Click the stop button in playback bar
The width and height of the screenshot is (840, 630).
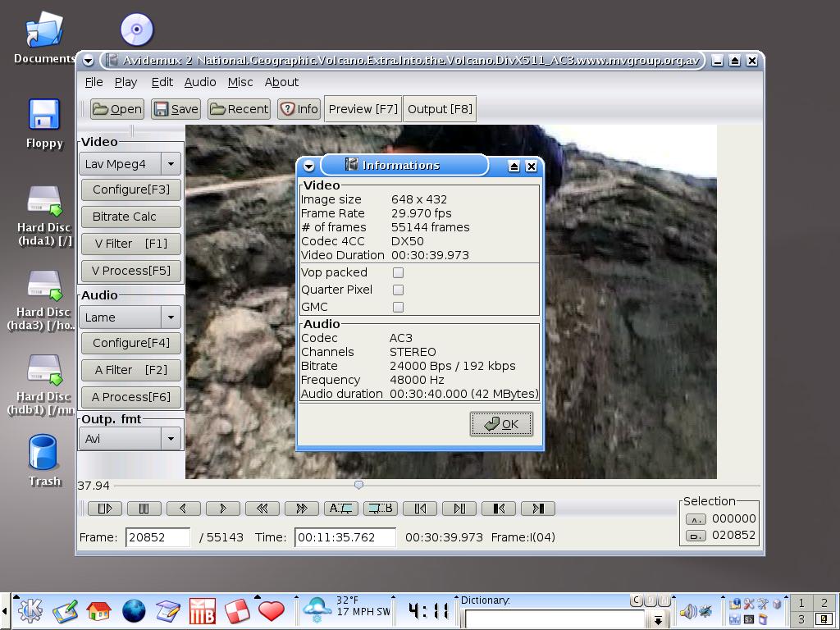pos(144,509)
